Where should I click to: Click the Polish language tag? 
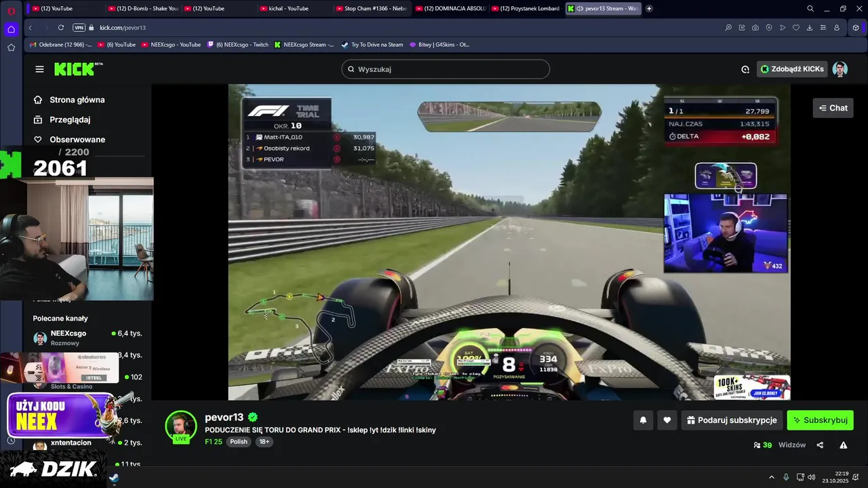click(239, 442)
